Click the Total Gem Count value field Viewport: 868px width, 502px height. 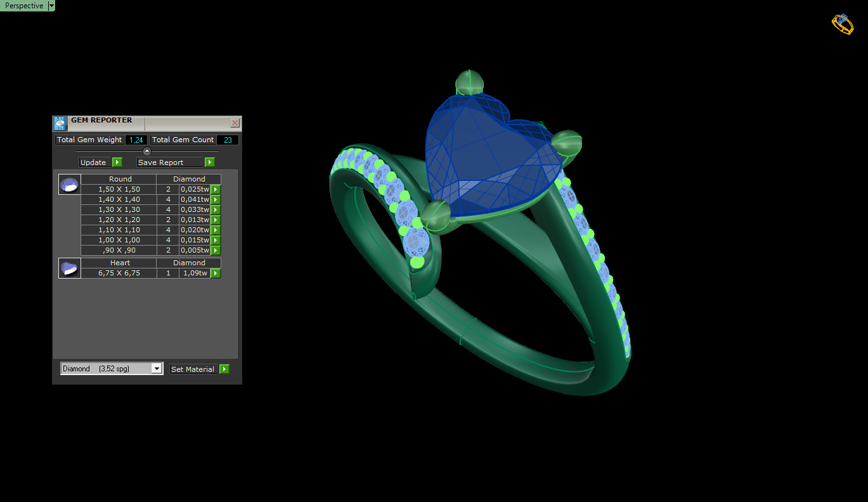(x=228, y=140)
